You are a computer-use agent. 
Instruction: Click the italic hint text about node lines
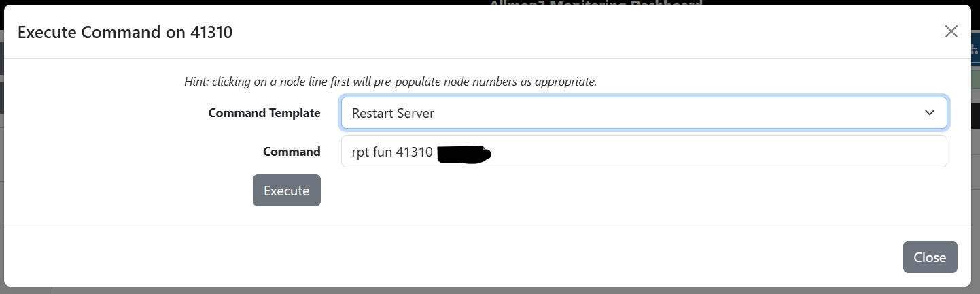pos(390,82)
